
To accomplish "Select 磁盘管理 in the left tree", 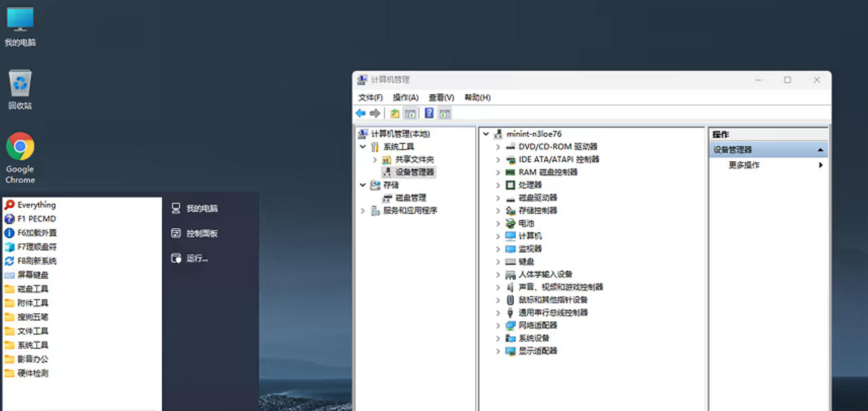I will tap(410, 197).
